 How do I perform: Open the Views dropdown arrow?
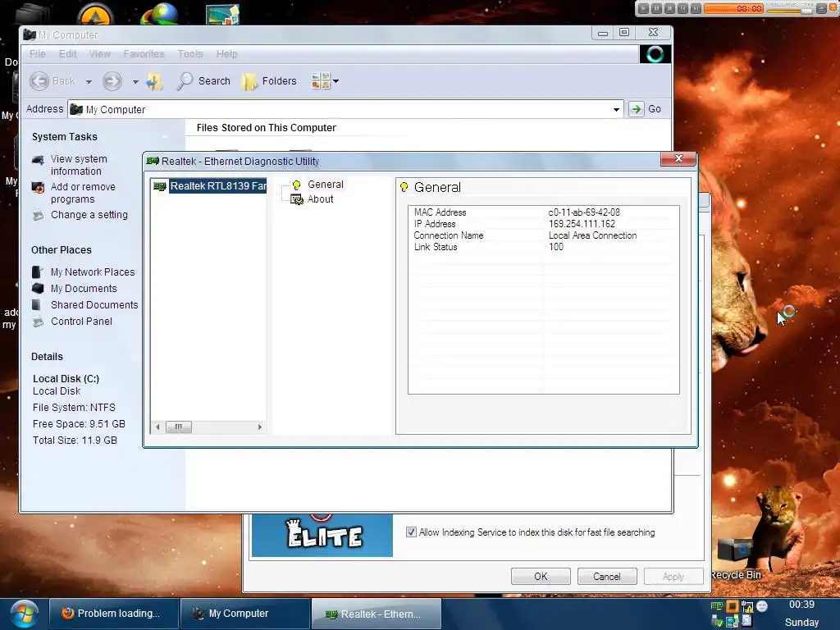pos(336,82)
